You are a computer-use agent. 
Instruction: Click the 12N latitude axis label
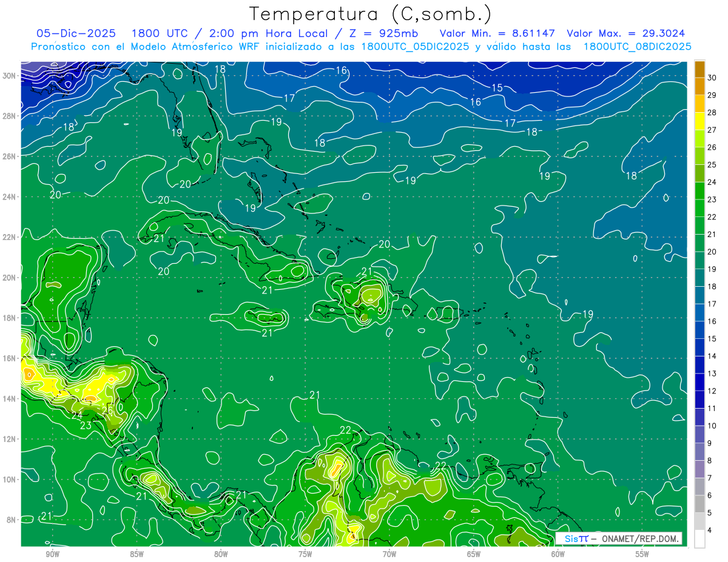pyautogui.click(x=8, y=439)
